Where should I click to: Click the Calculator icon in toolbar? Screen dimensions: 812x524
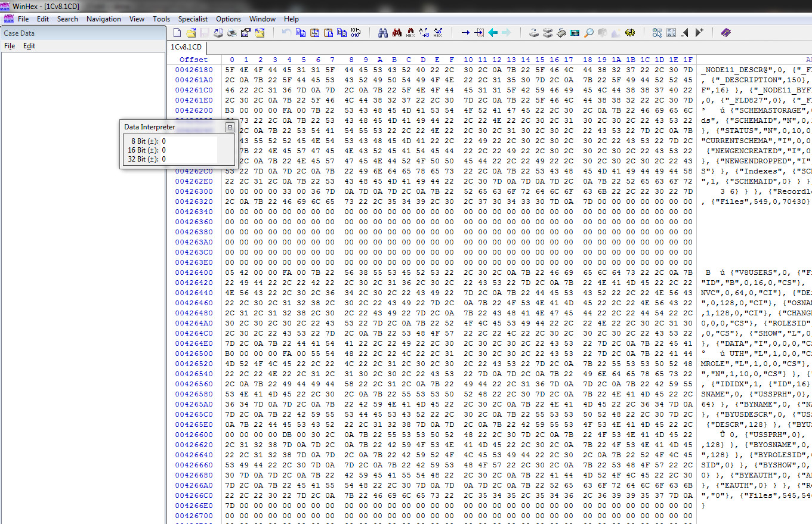click(575, 33)
